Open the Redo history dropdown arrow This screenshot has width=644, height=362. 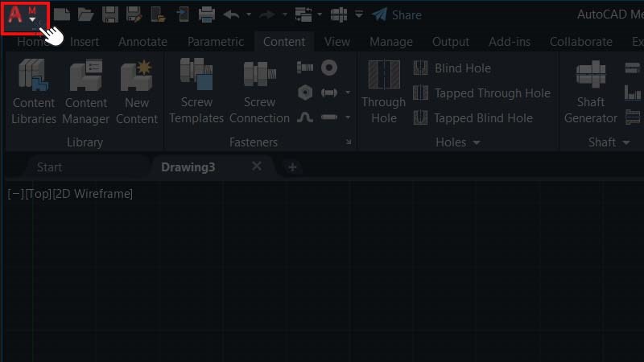click(285, 14)
